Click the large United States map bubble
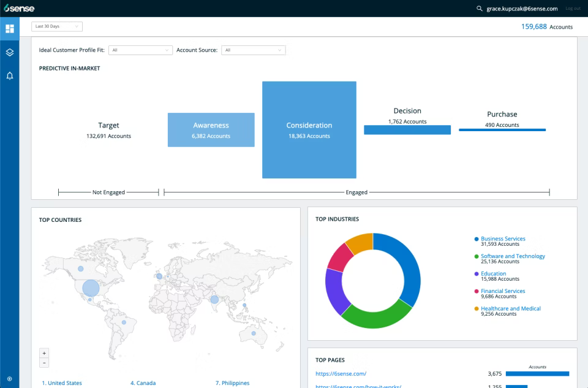 (91, 288)
